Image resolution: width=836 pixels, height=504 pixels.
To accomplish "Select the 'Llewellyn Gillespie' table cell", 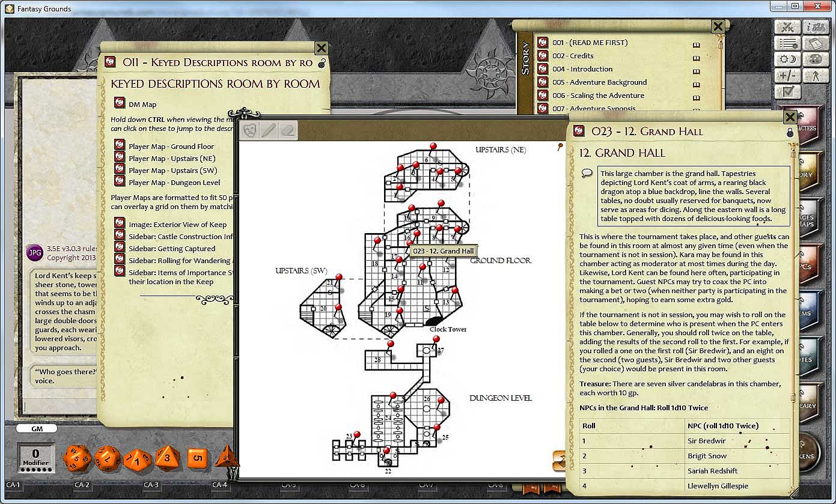I will coord(737,486).
